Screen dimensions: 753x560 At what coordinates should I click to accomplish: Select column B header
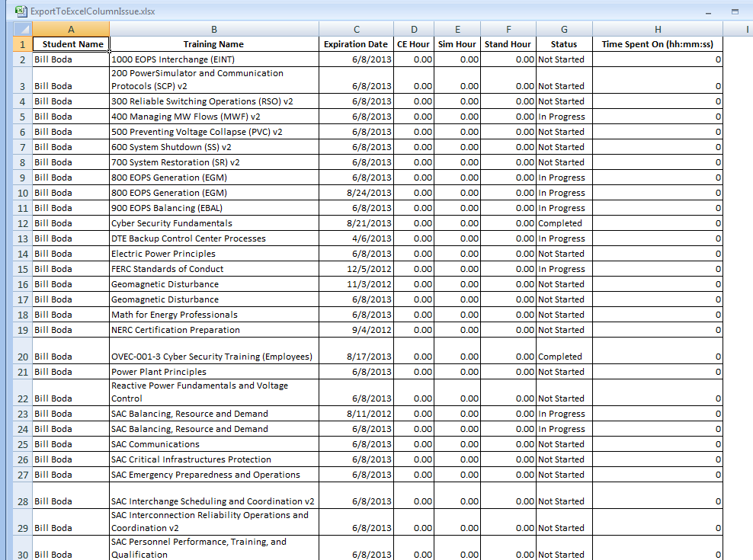tap(214, 29)
